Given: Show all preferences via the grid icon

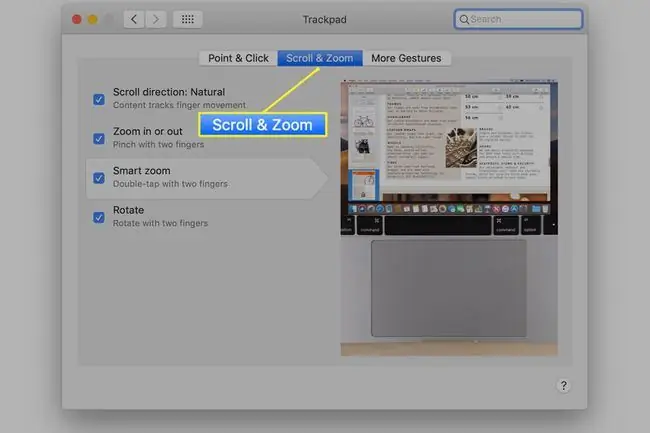Looking at the screenshot, I should coord(187,19).
